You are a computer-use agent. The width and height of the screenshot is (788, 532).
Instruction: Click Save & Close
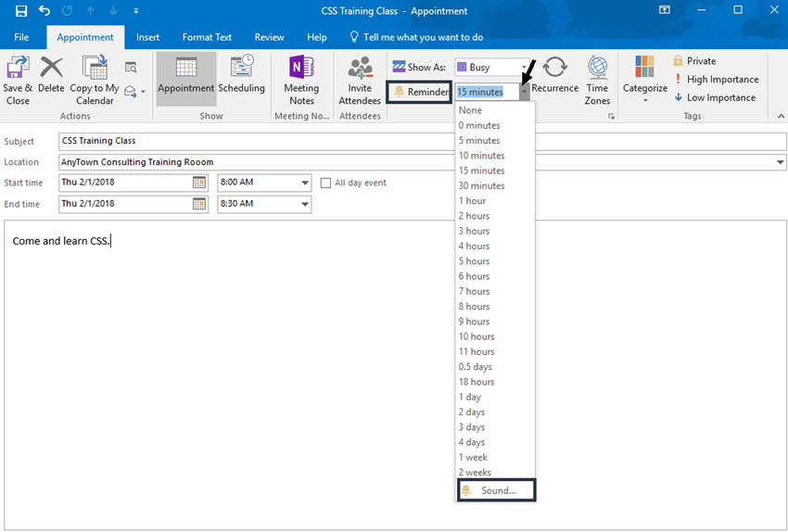pyautogui.click(x=18, y=81)
